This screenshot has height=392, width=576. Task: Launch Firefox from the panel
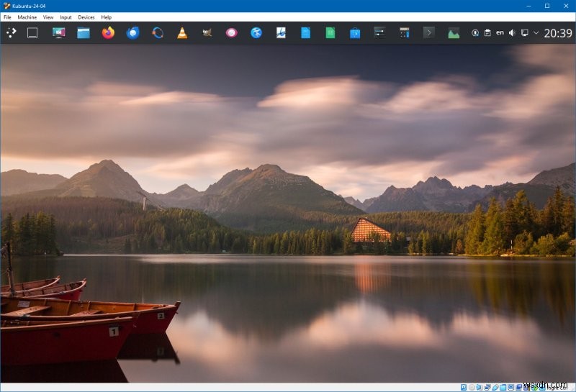point(108,32)
